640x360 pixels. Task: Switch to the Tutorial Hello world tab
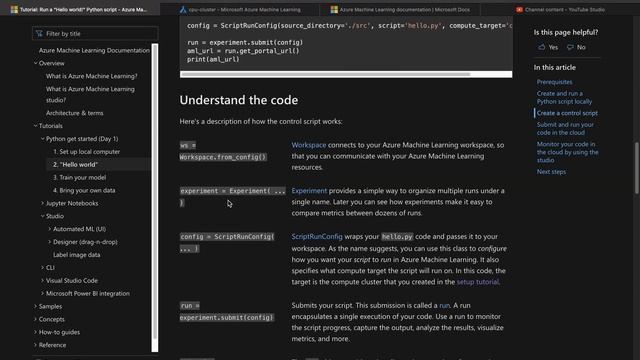80,9
